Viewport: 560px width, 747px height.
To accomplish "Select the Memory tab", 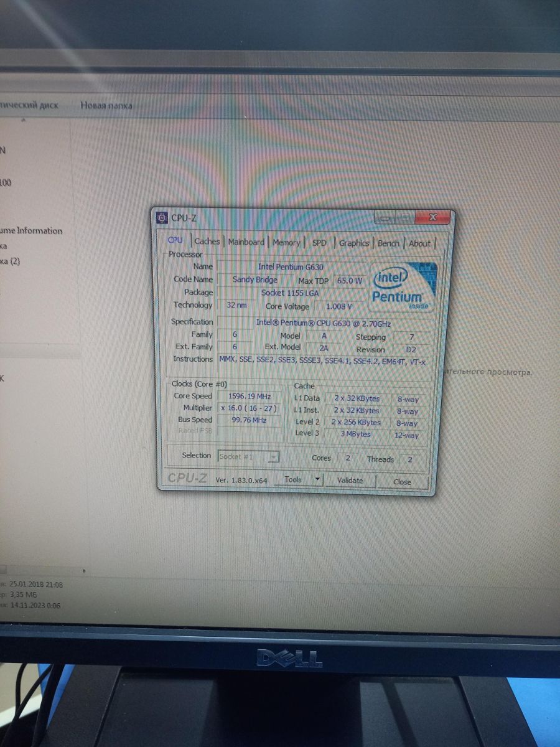I will tap(286, 243).
